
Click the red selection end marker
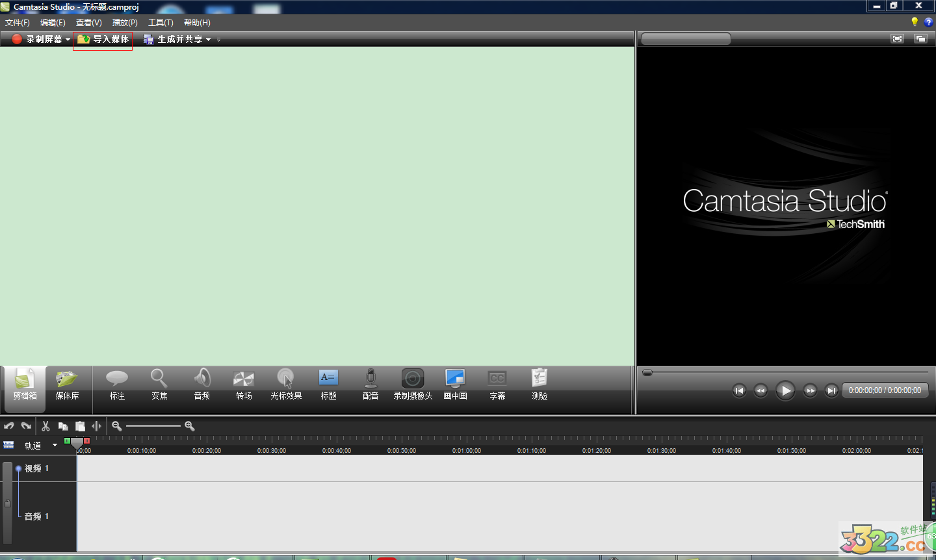point(86,440)
